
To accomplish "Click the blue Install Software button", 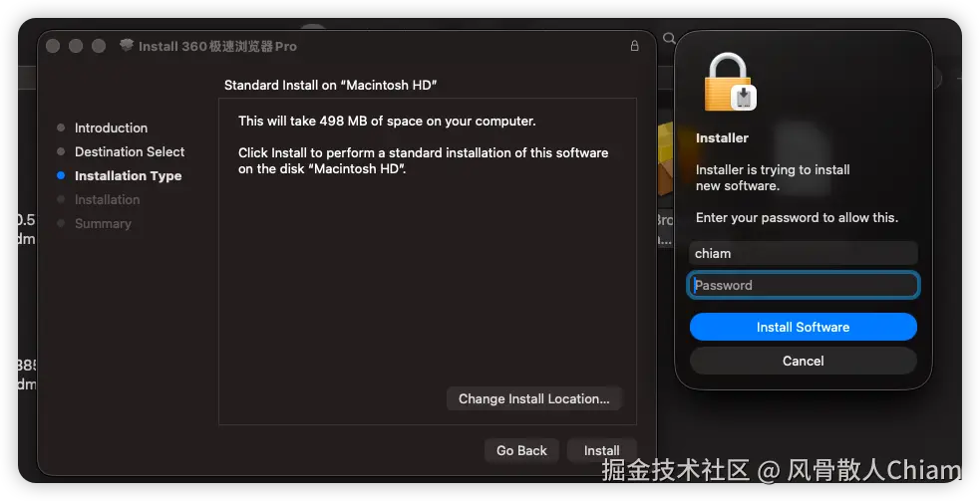I will pyautogui.click(x=804, y=327).
